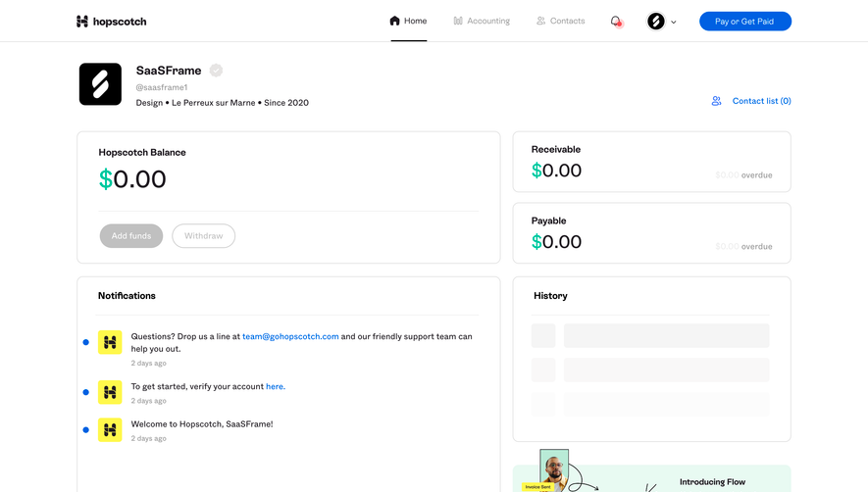Click the SaaSFrame company logo thumbnail
868x492 pixels.
(x=100, y=84)
